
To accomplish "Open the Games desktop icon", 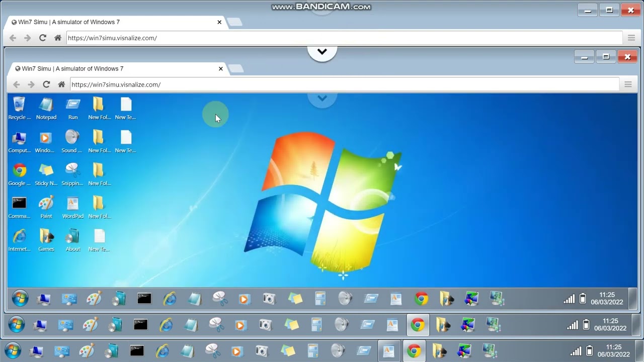I will (x=46, y=240).
